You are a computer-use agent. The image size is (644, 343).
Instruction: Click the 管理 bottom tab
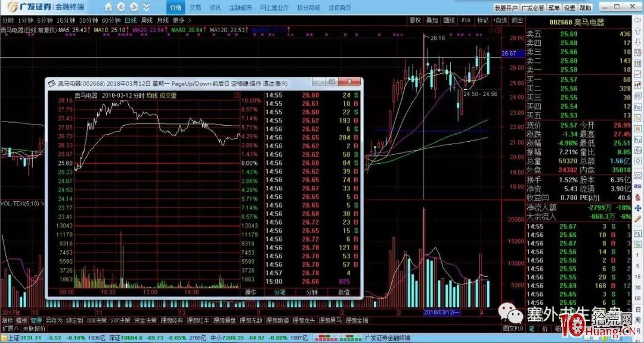tap(36, 320)
